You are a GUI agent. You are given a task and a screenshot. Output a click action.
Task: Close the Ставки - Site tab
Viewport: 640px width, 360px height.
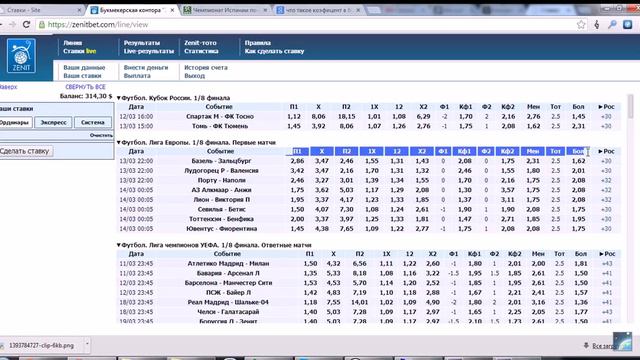pos(79,10)
